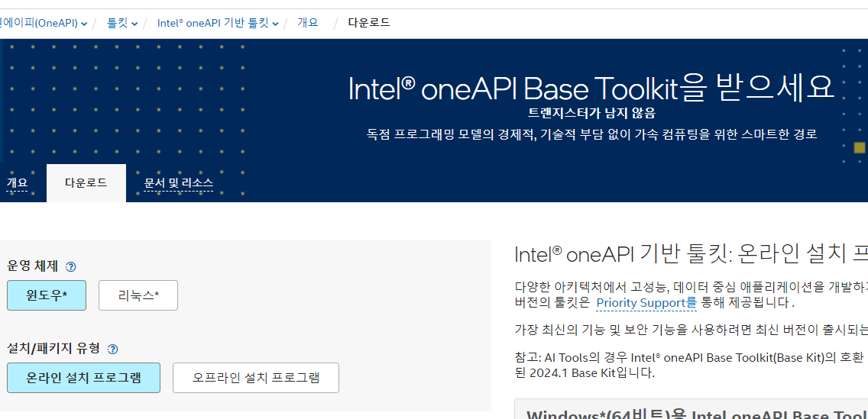Screen dimensions: 868x419
Task: Go to 개요 breadcrumb link
Action: [x=308, y=23]
